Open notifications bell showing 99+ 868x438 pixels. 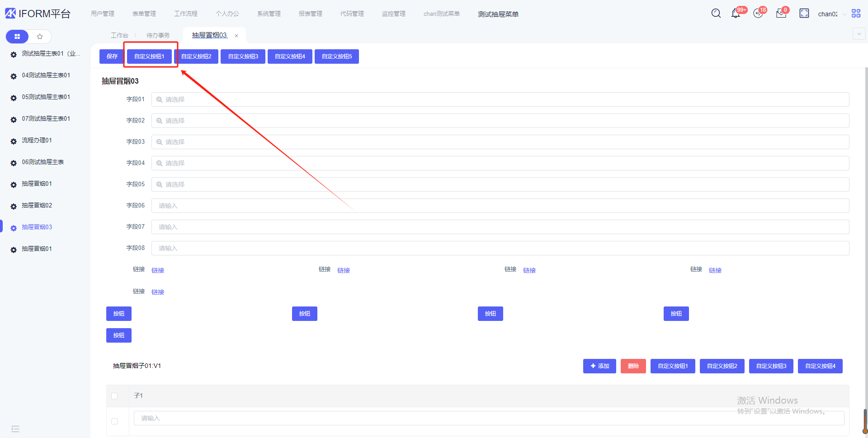(736, 14)
